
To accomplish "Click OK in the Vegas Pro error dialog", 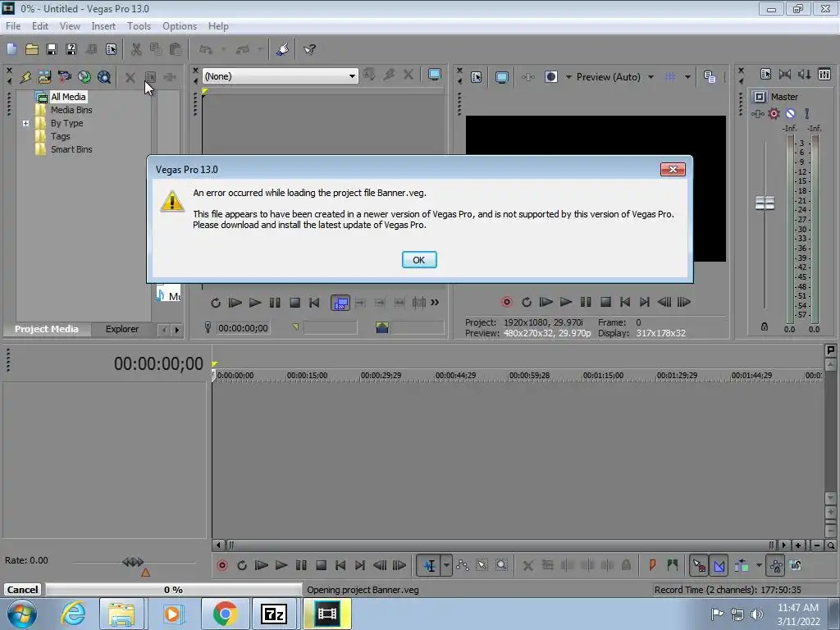I will coord(419,260).
